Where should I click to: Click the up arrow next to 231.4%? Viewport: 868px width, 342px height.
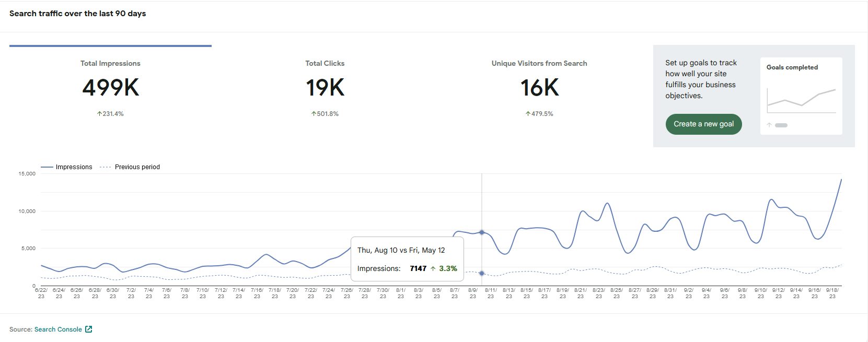99,113
